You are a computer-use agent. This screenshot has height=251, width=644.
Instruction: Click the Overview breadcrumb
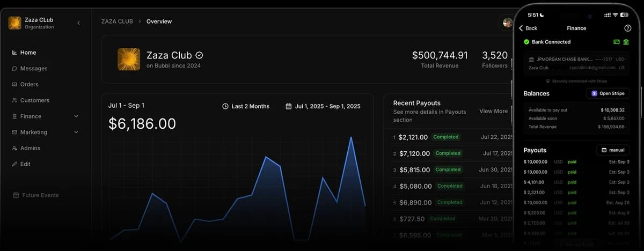click(159, 21)
